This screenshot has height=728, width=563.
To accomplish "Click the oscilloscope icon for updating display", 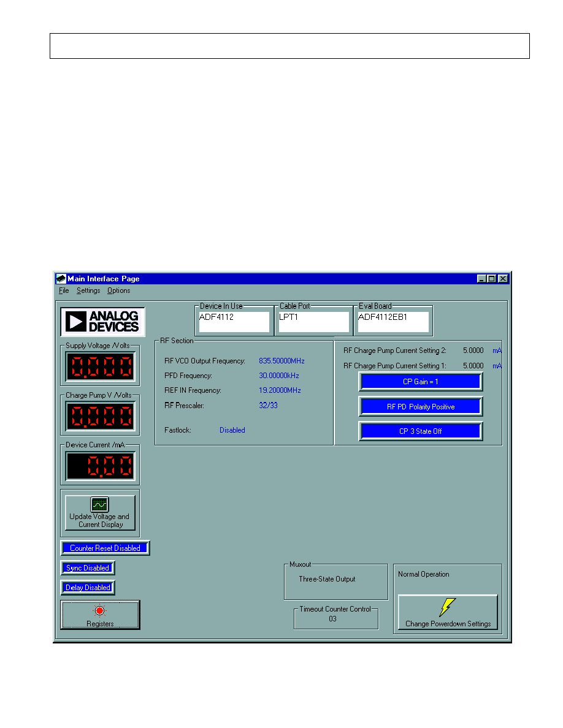I will (x=99, y=504).
